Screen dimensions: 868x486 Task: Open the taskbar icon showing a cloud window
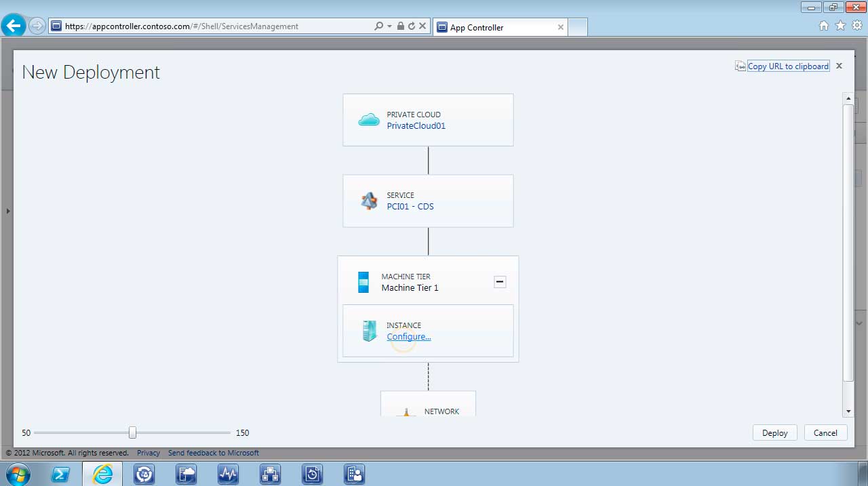(186, 474)
